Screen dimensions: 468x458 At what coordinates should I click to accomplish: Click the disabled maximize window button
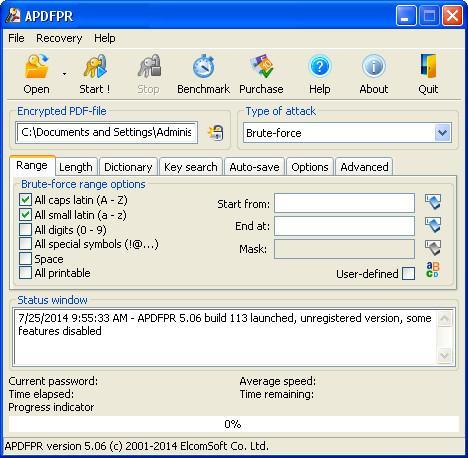(429, 15)
